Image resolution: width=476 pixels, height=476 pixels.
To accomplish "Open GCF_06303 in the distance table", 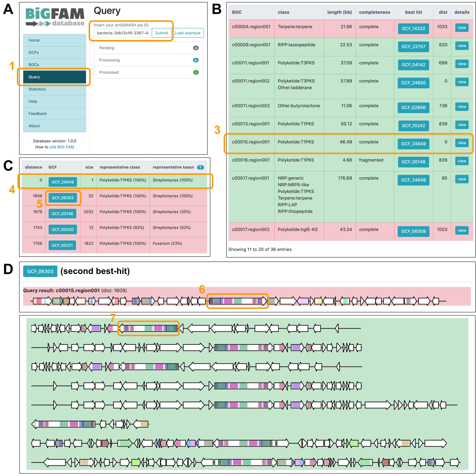I will 63,198.
